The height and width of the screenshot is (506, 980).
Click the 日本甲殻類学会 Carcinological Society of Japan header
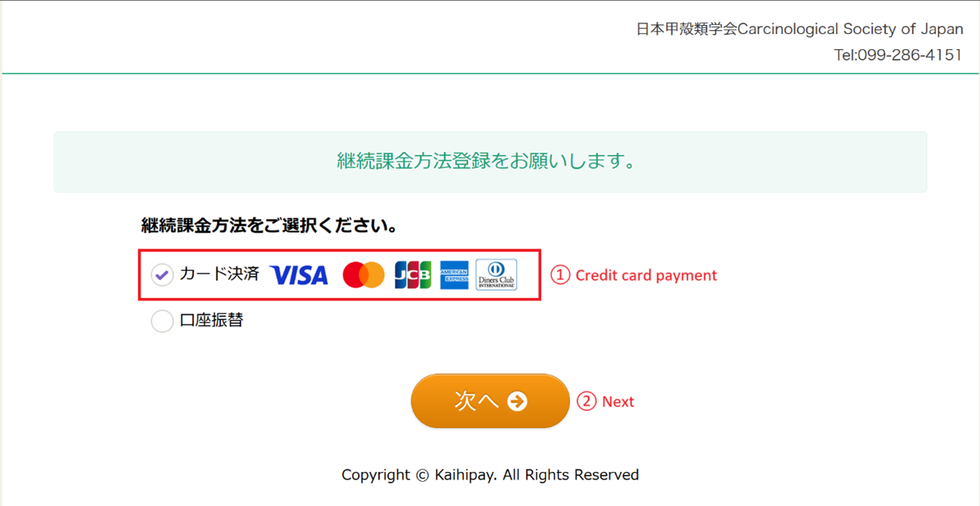point(800,29)
